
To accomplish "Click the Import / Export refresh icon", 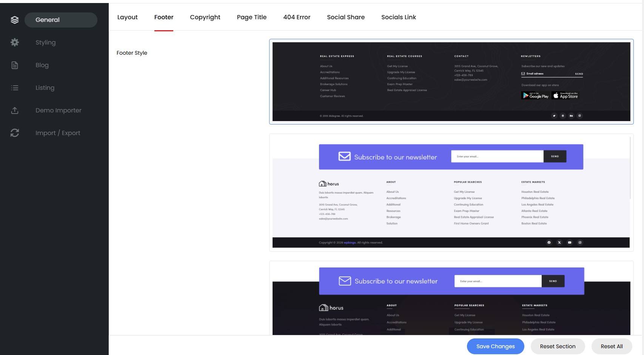I will pos(15,133).
